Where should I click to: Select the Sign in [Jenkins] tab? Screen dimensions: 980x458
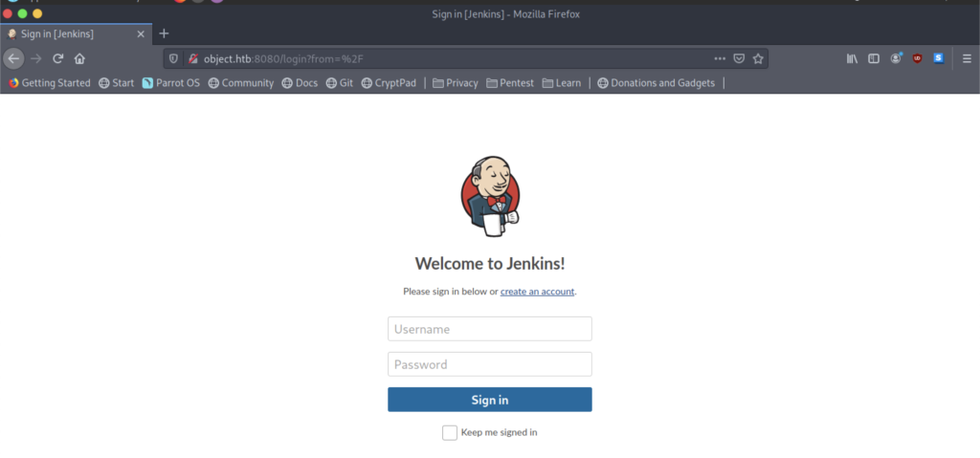(x=76, y=33)
